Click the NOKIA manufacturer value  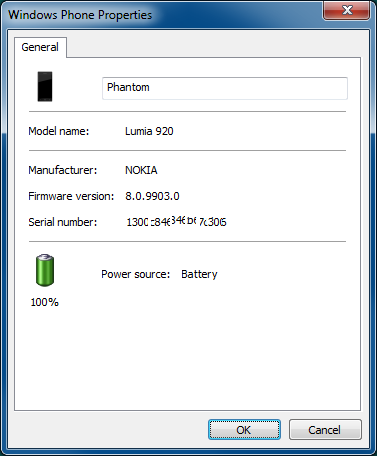tap(141, 170)
